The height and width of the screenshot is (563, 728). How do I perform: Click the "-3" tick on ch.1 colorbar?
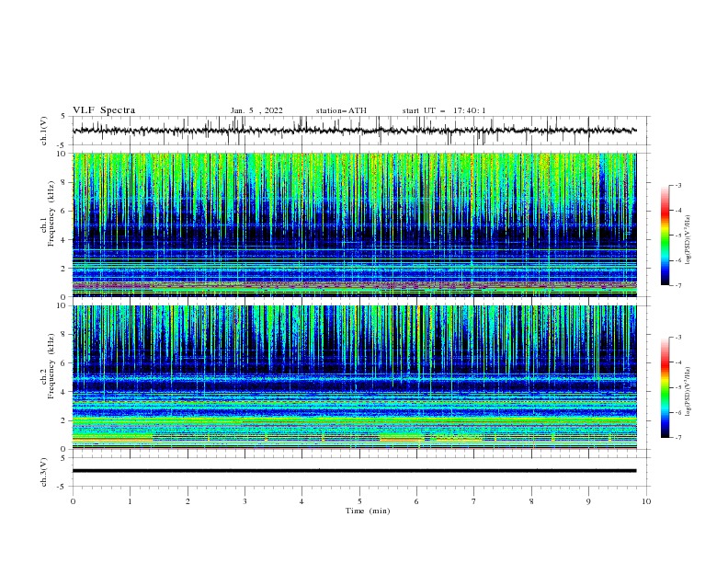[677, 185]
